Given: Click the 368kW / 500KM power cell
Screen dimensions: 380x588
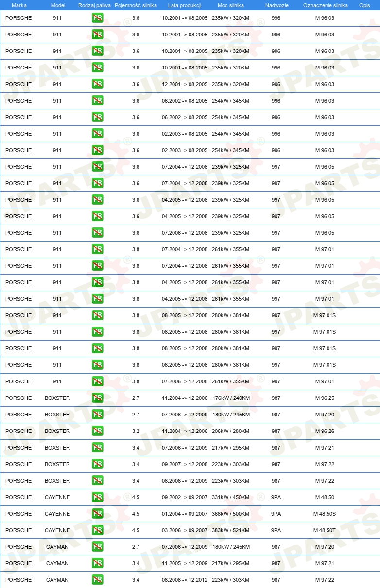Looking at the screenshot, I should (231, 514).
